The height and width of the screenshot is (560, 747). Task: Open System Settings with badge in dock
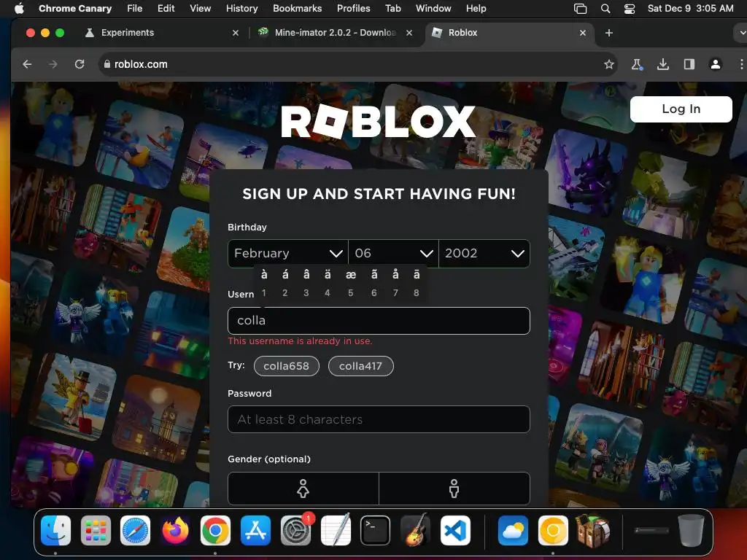[x=296, y=530]
